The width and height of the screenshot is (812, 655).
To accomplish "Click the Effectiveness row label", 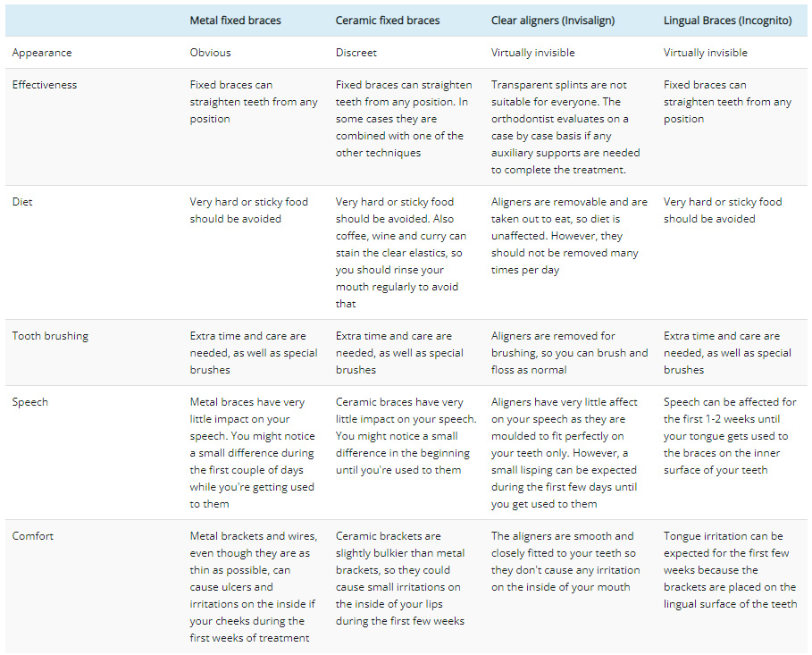I will tap(45, 85).
